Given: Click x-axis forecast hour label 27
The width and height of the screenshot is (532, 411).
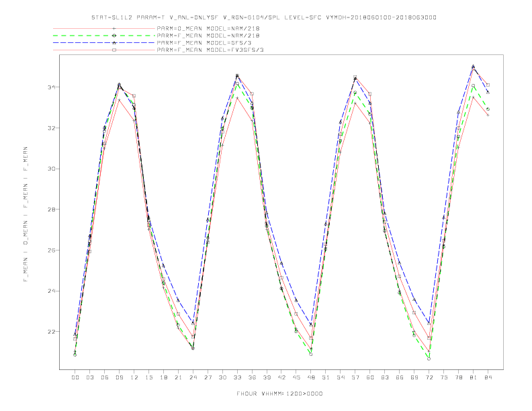Looking at the screenshot, I should 208,377.
